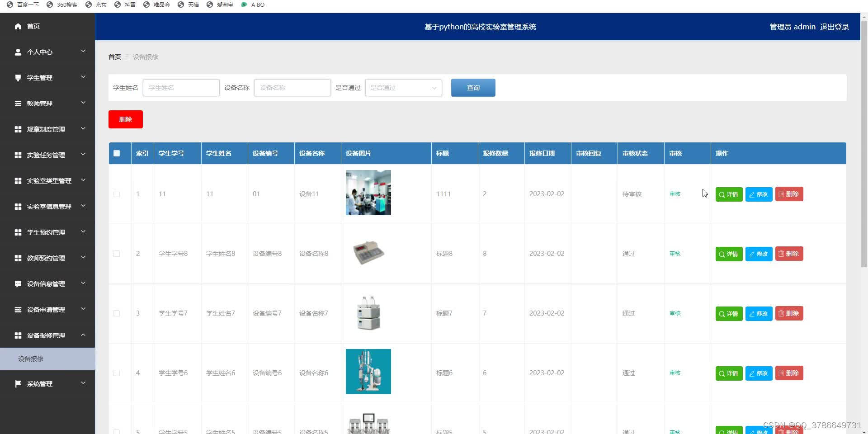This screenshot has width=868, height=434.
Task: Check the row 4 checkbox for 设备名称6
Action: point(117,373)
